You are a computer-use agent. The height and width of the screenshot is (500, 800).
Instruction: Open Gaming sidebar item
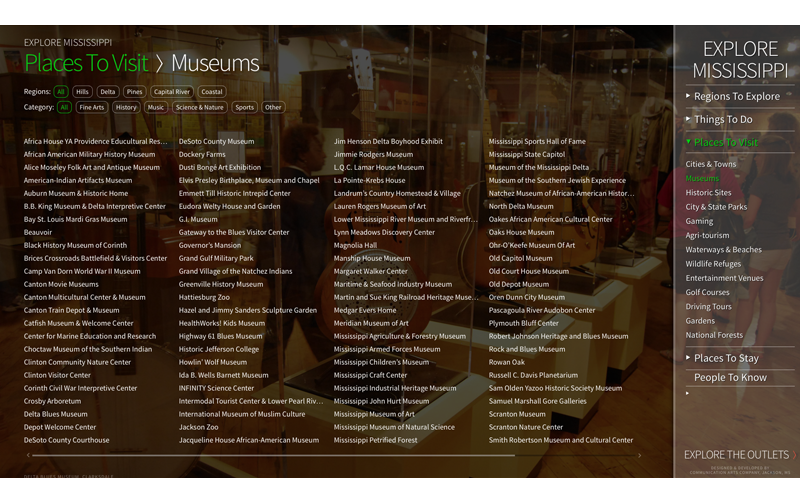pos(699,221)
